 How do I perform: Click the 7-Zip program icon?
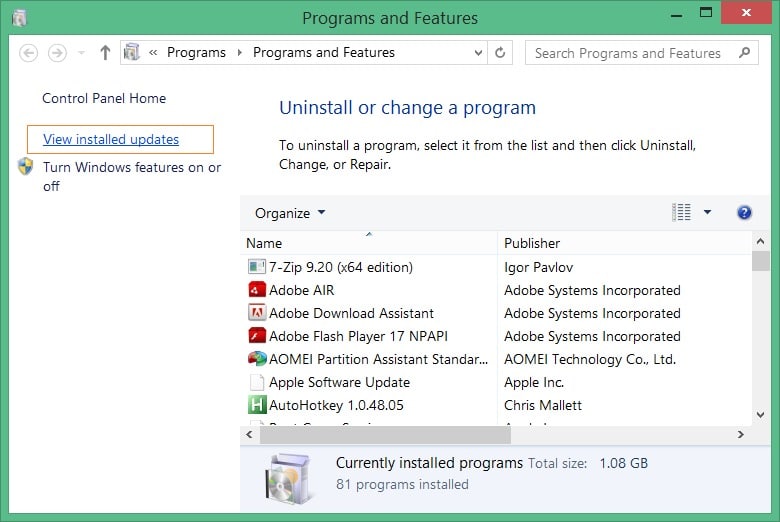point(257,267)
